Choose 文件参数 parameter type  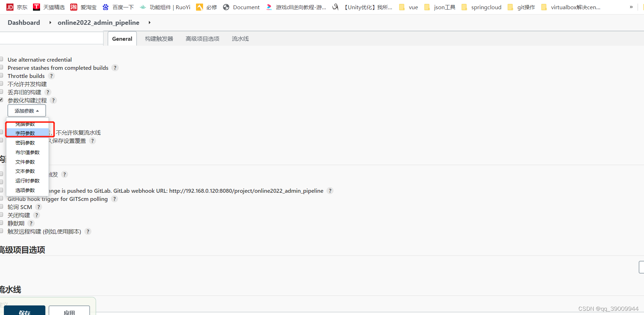pyautogui.click(x=28, y=162)
